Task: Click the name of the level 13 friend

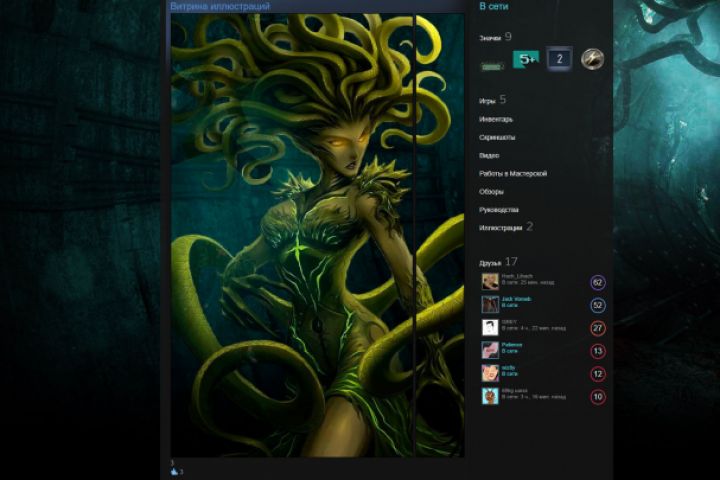Action: 512,345
